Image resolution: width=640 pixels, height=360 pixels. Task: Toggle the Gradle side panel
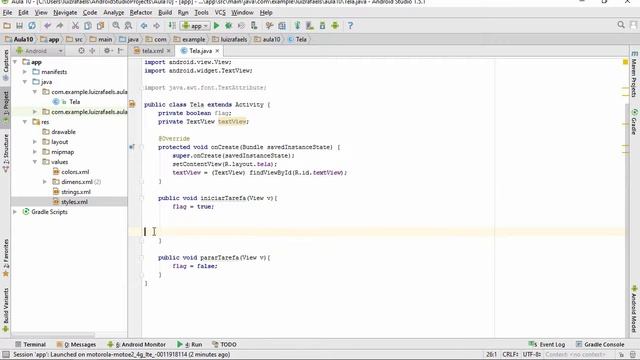(634, 121)
